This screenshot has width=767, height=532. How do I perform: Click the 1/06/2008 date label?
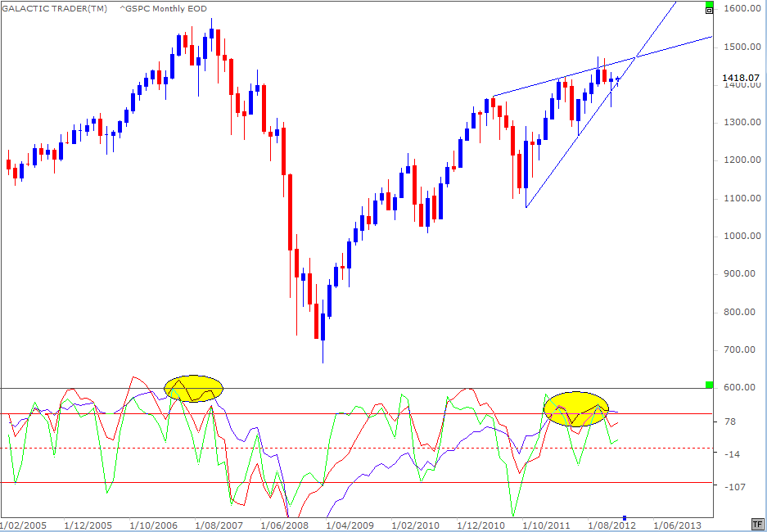[x=284, y=525]
